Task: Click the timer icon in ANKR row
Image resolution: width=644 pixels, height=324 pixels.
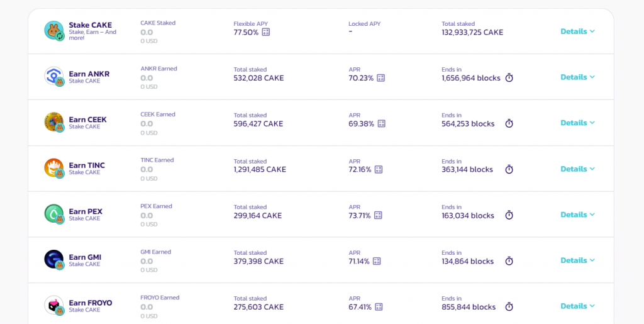Action: 509,77
